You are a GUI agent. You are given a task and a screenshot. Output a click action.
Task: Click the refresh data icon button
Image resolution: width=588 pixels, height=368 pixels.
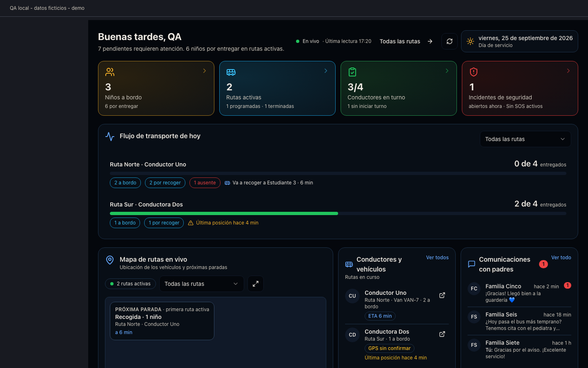point(450,41)
